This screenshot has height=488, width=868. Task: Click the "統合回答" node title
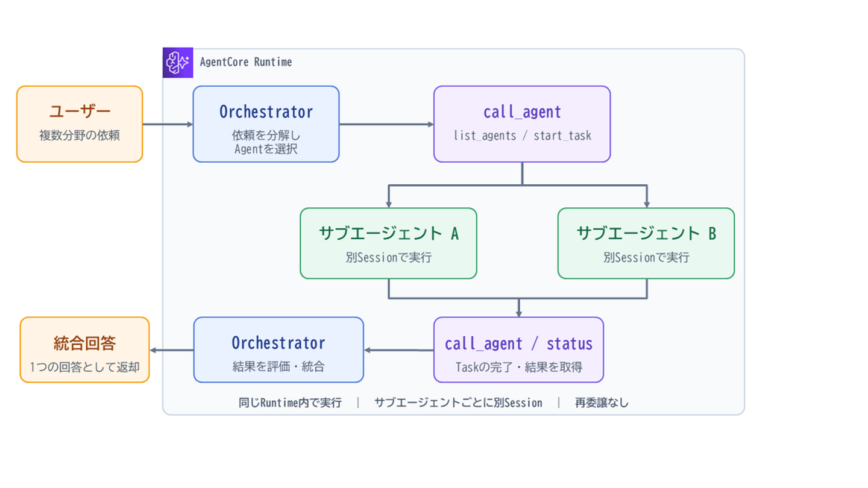(x=84, y=343)
